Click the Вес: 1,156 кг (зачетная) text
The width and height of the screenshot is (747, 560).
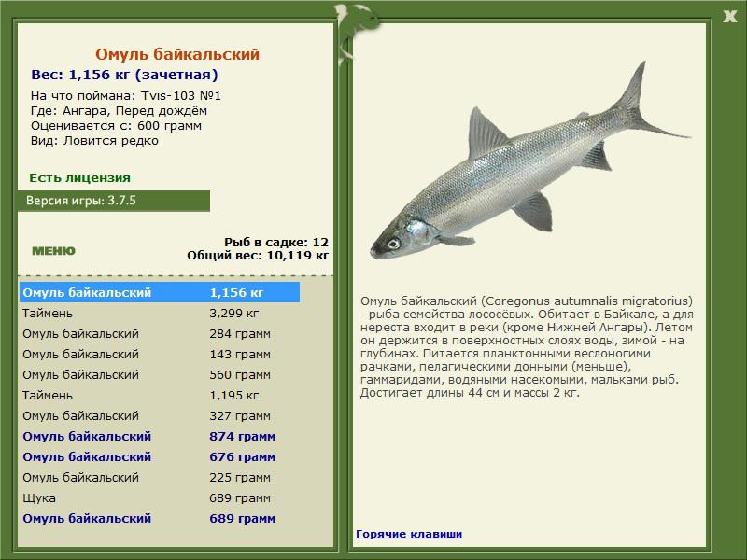pos(124,75)
